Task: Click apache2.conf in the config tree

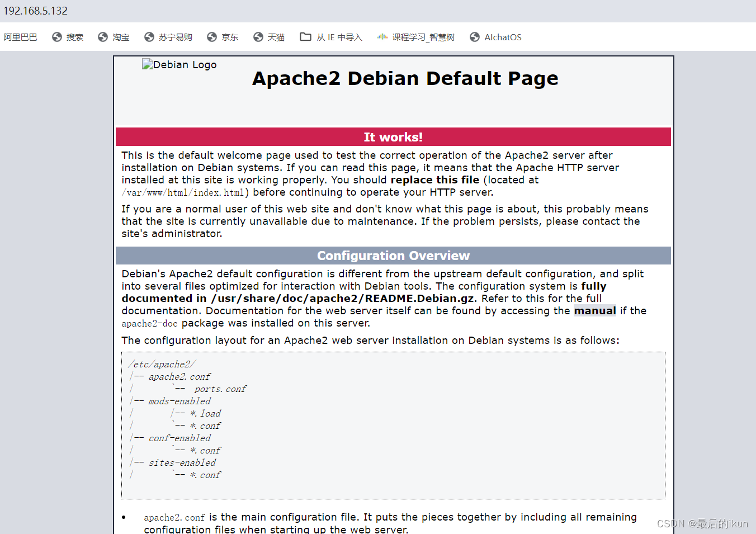Action: [179, 377]
